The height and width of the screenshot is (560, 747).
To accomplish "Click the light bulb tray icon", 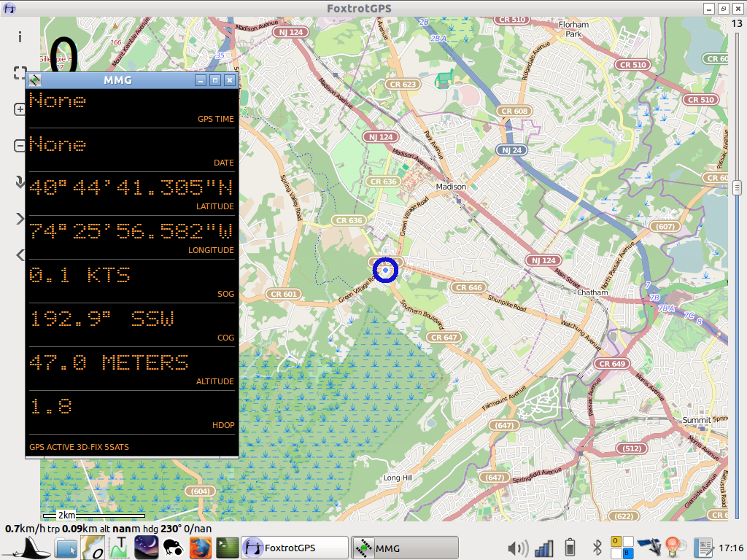I will tap(675, 547).
